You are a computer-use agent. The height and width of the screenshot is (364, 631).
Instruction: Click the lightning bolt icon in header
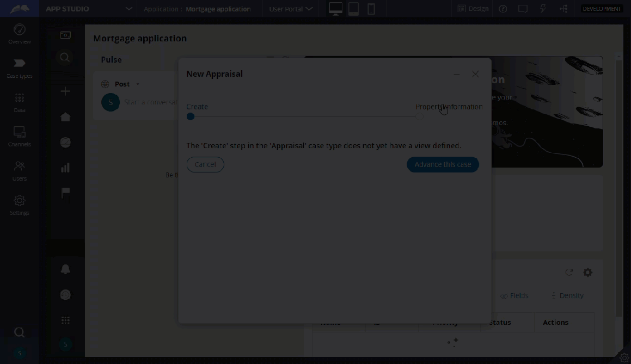(x=543, y=9)
